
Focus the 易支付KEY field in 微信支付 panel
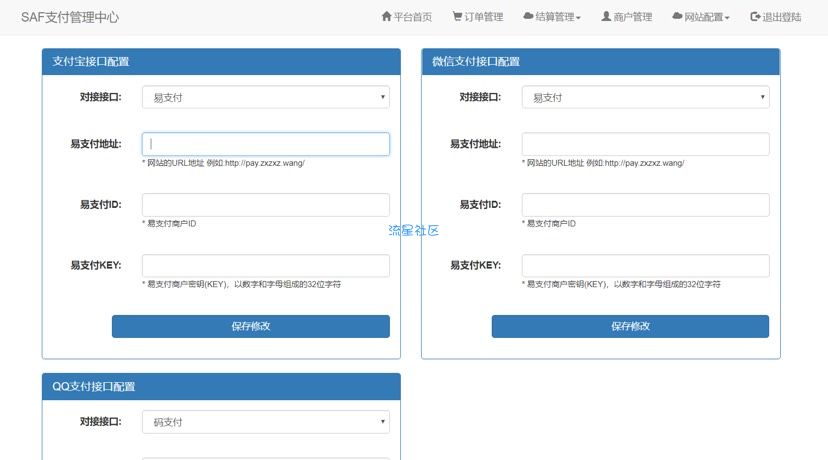tap(645, 266)
